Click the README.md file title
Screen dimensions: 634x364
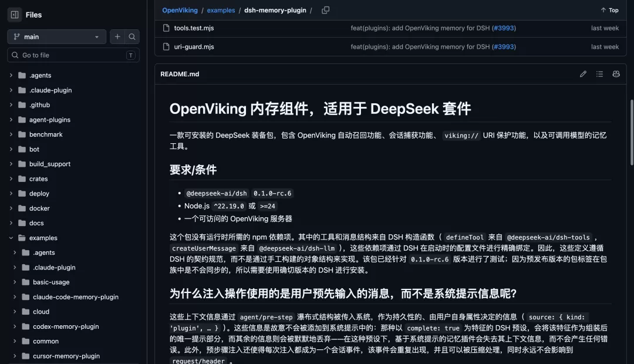pyautogui.click(x=180, y=74)
